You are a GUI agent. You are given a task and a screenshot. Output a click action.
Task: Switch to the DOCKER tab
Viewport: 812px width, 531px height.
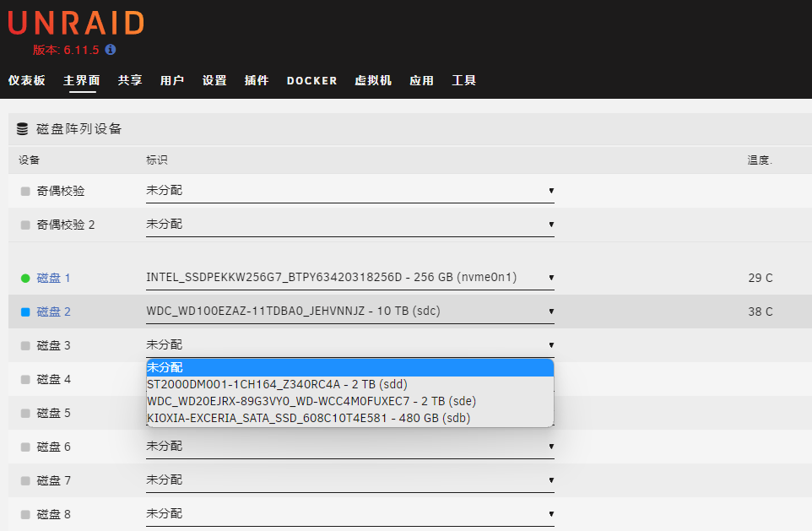[x=311, y=81]
